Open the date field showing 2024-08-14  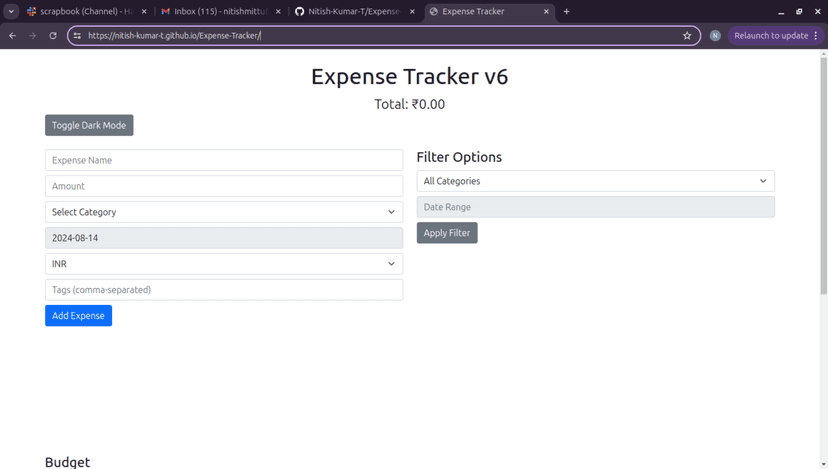coord(224,238)
